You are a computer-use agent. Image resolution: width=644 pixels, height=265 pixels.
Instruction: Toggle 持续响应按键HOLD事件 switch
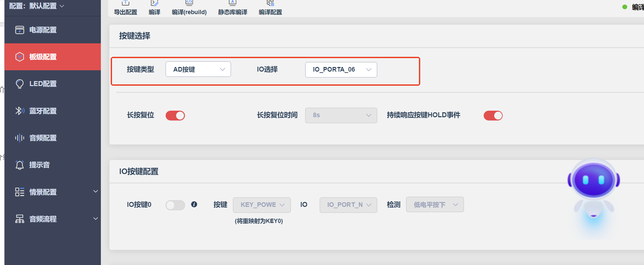[493, 116]
